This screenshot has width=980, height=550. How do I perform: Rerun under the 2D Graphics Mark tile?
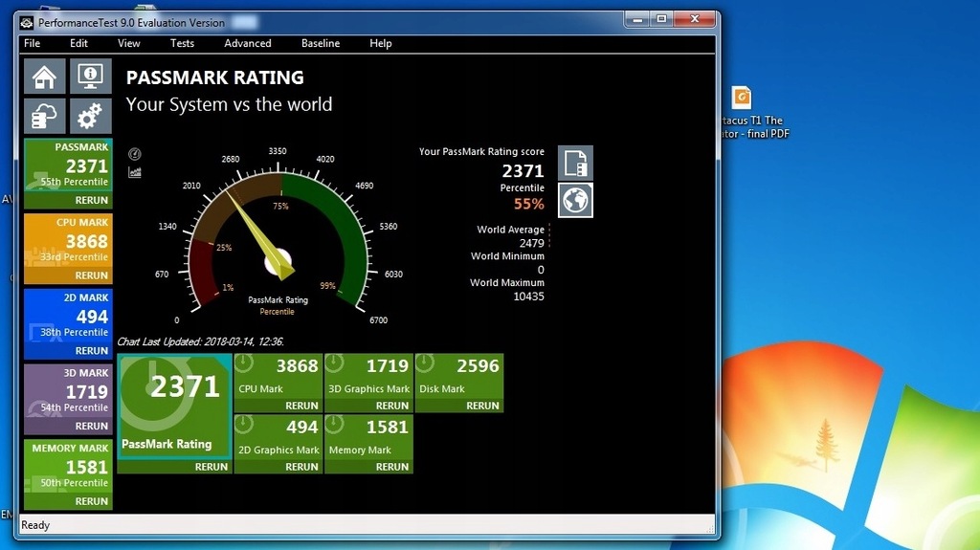point(301,467)
